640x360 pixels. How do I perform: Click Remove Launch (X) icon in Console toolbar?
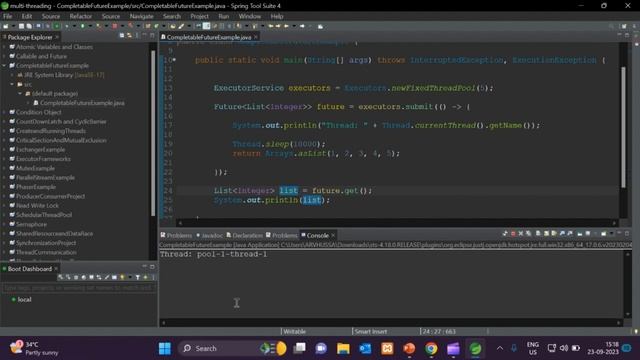pos(520,233)
